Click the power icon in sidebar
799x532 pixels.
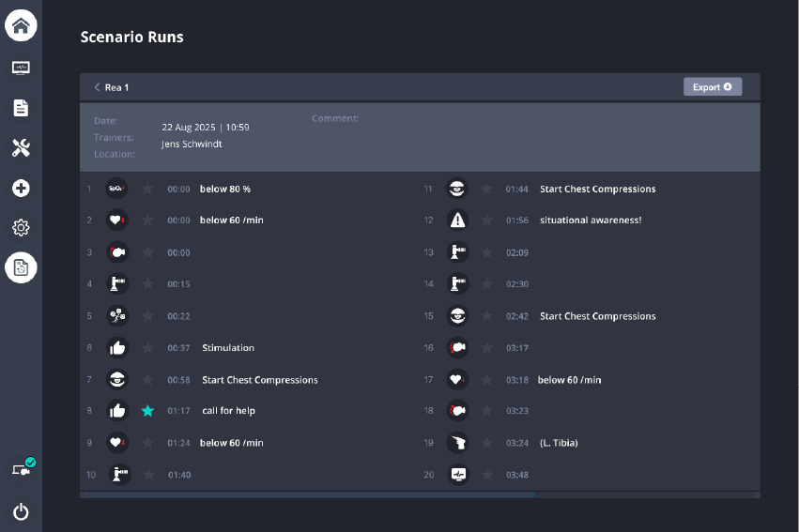click(x=21, y=511)
